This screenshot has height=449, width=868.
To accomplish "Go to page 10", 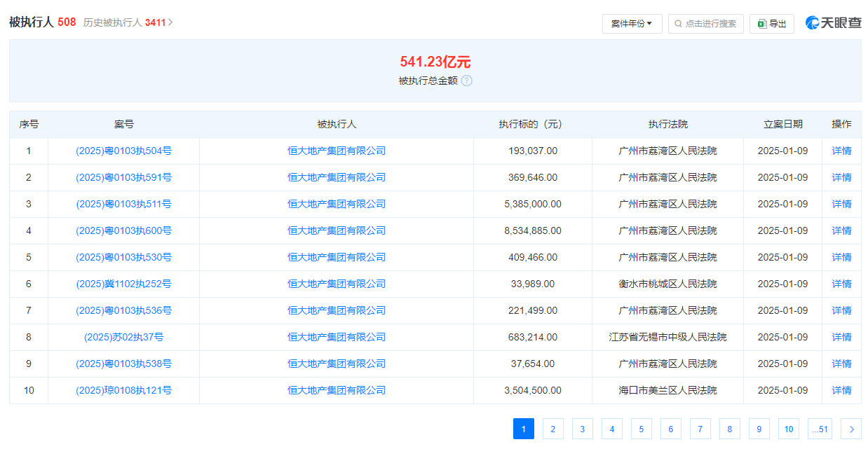I will click(x=789, y=429).
